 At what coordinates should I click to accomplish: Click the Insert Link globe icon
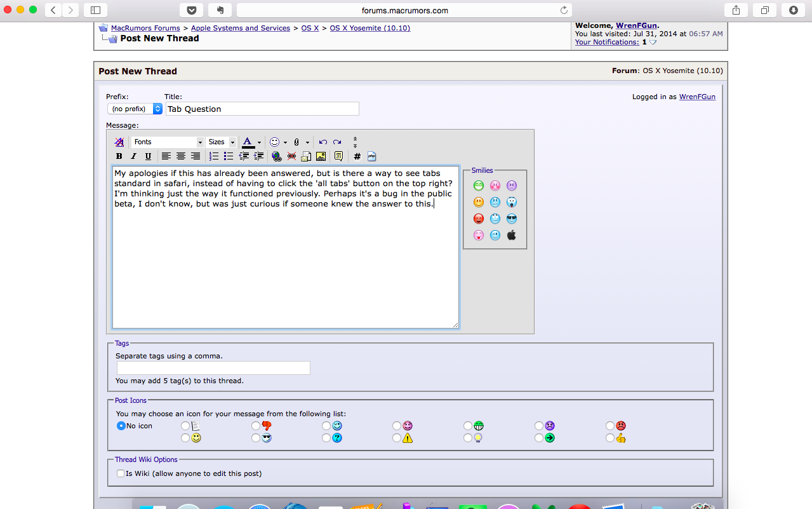[x=277, y=156]
